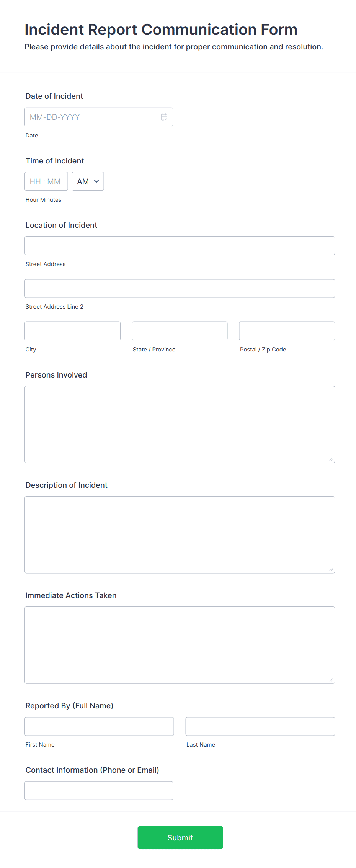Click the Street Address field

pyautogui.click(x=180, y=245)
